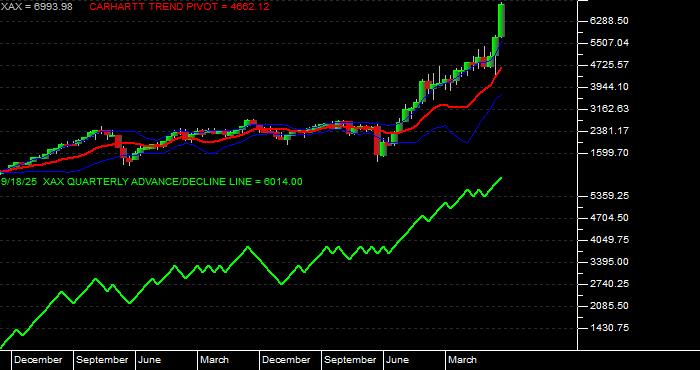Click the first March label on time axis

pos(214,360)
